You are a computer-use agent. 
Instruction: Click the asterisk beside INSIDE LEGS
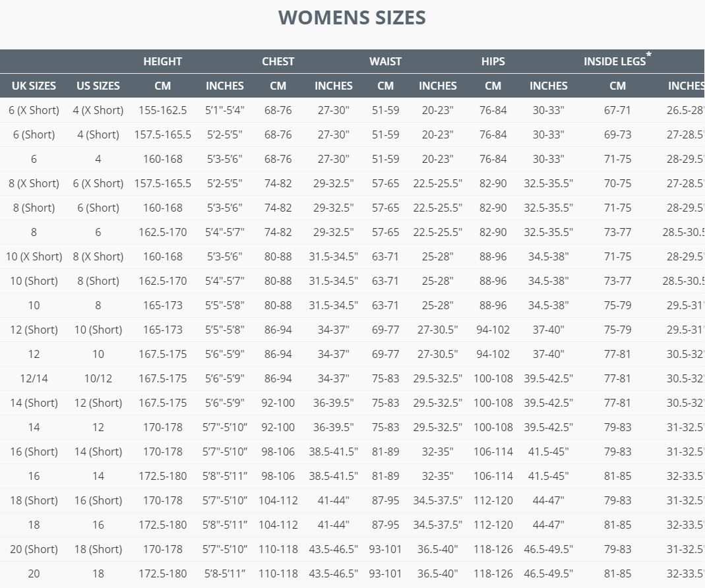click(x=649, y=55)
